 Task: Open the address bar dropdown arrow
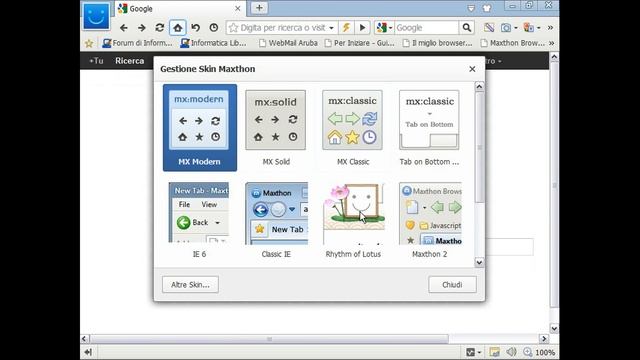331,28
